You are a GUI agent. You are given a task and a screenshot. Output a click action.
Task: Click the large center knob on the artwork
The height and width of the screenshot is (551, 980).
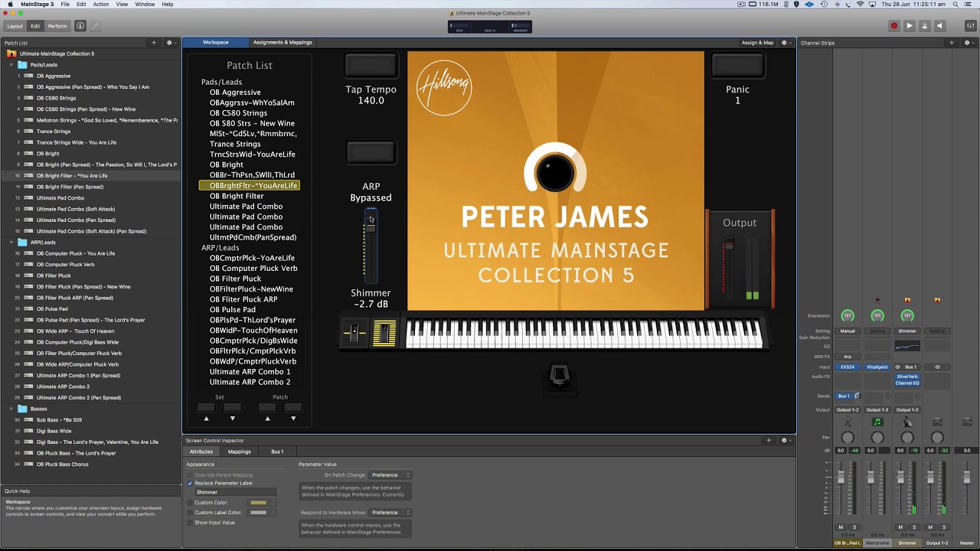click(555, 171)
